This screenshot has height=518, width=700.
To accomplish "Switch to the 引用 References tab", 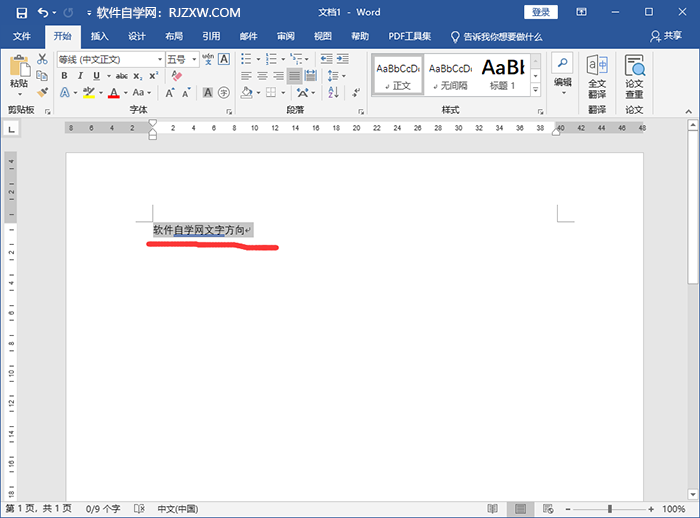I will [x=211, y=36].
